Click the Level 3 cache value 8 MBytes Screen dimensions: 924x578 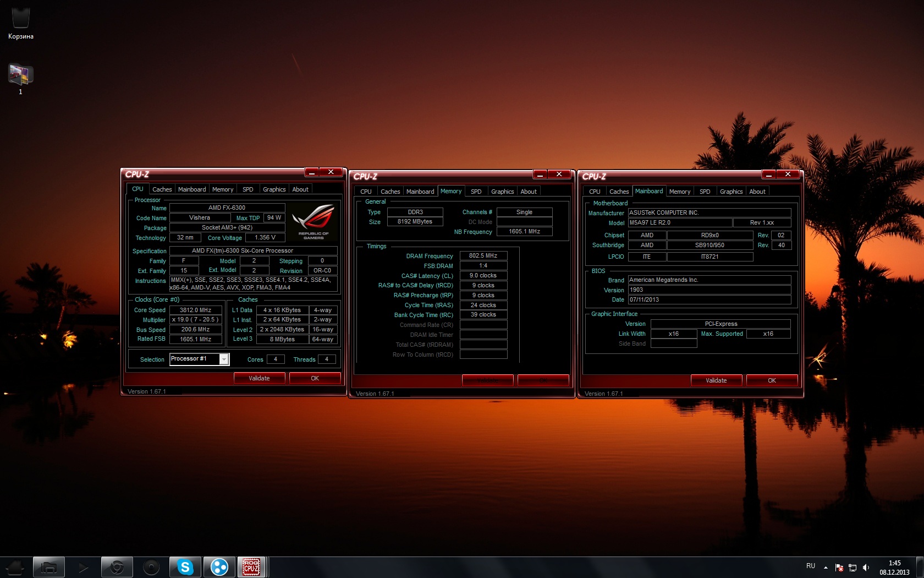point(282,339)
